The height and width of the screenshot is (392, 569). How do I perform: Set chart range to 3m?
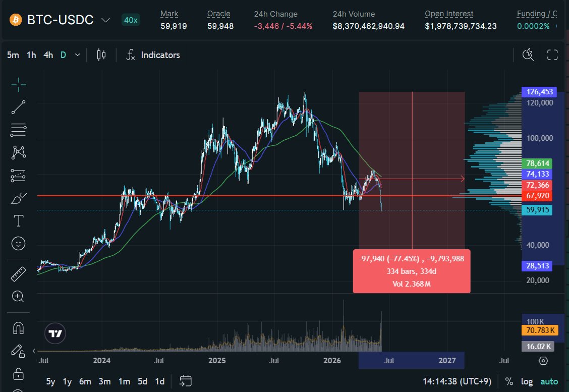pos(105,381)
